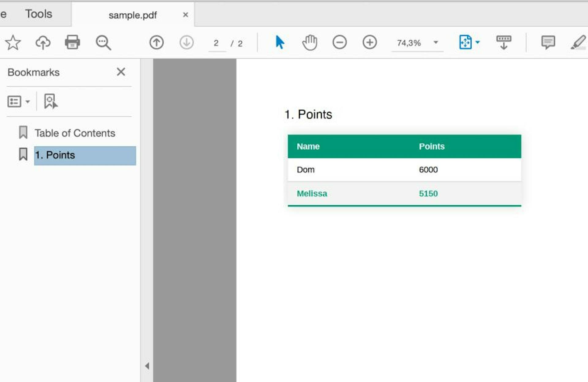The height and width of the screenshot is (382, 588).
Task: Activate the text Selection tool
Action: pos(279,43)
